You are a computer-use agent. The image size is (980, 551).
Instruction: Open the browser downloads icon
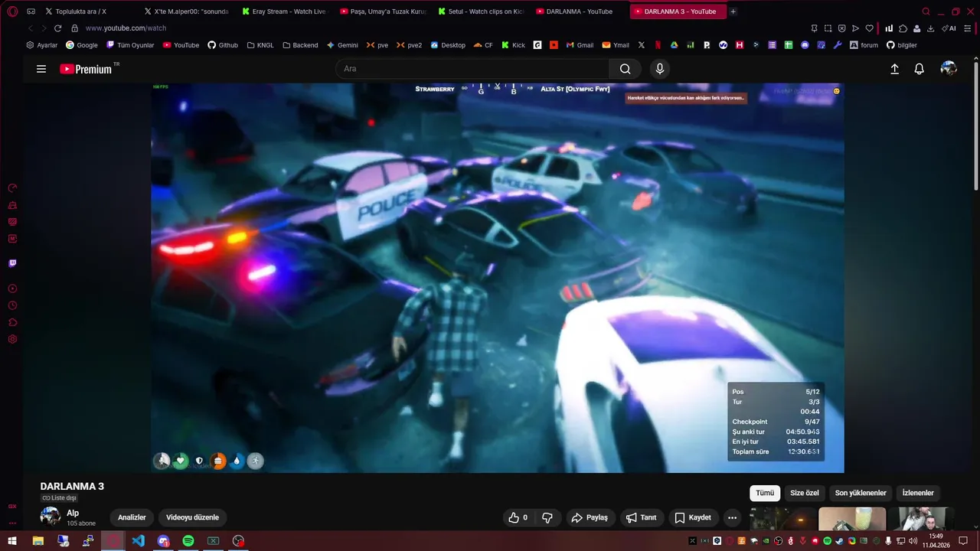930,28
